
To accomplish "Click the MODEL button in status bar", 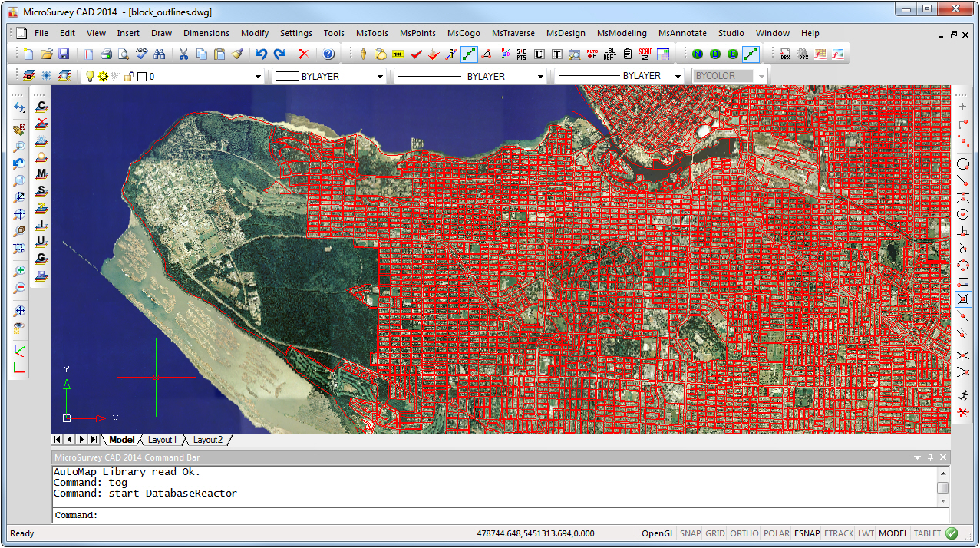I will coord(893,533).
